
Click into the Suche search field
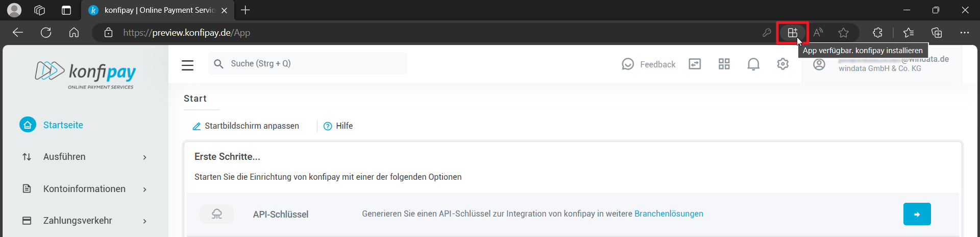(311, 64)
